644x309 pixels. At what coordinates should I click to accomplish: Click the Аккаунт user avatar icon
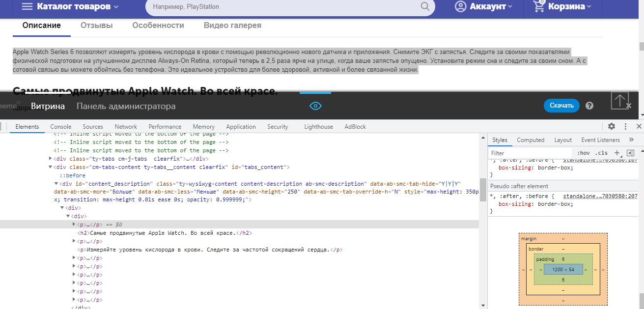460,6
